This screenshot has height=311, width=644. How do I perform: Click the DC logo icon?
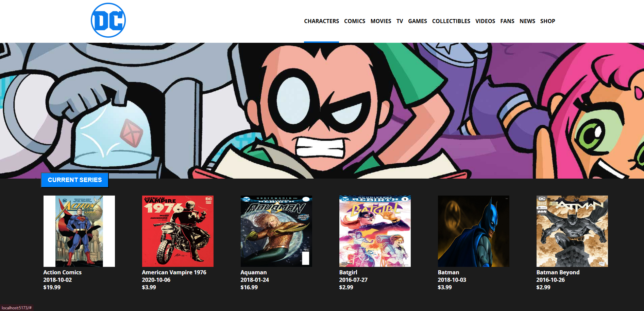108,20
